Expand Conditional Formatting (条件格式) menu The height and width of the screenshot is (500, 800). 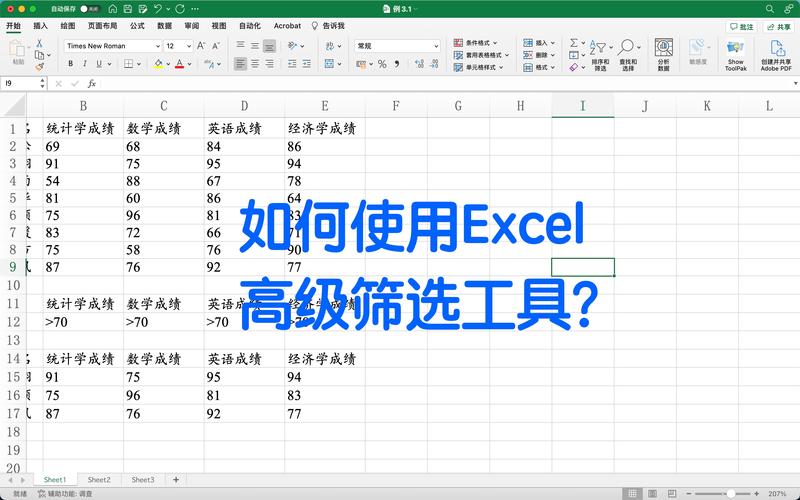pos(476,43)
